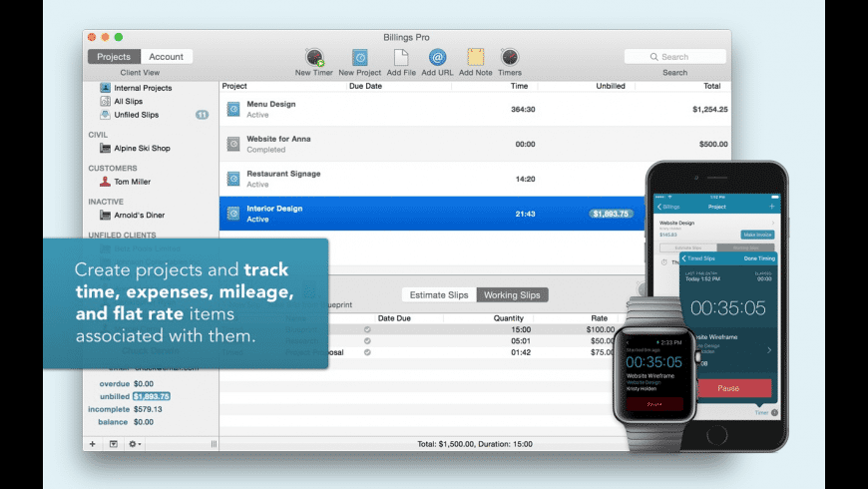Open Website Wireframe chevron on iPhone
This screenshot has height=489, width=868.
[x=769, y=350]
